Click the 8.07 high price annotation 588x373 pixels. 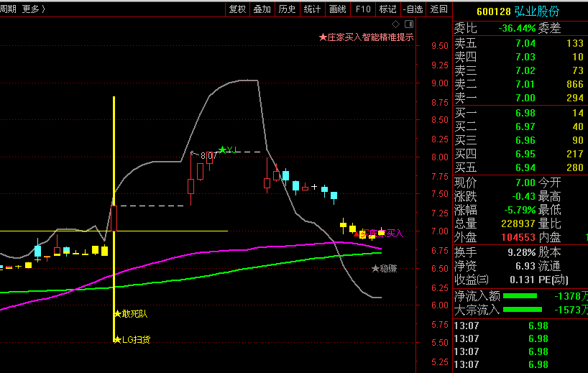[x=208, y=155]
